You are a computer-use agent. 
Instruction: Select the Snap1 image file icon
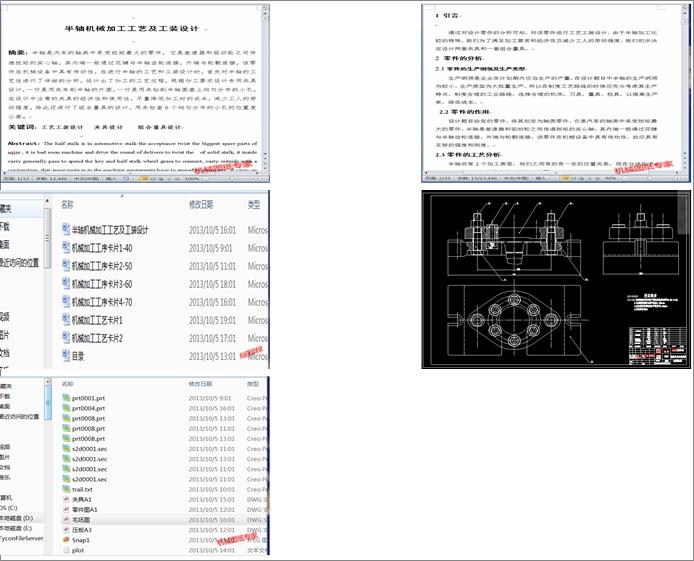tap(66, 540)
